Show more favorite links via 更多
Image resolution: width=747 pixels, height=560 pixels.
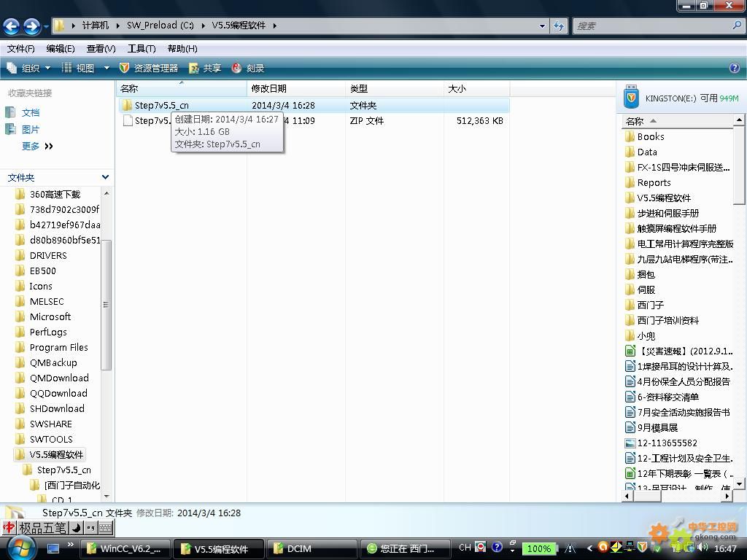pyautogui.click(x=37, y=146)
